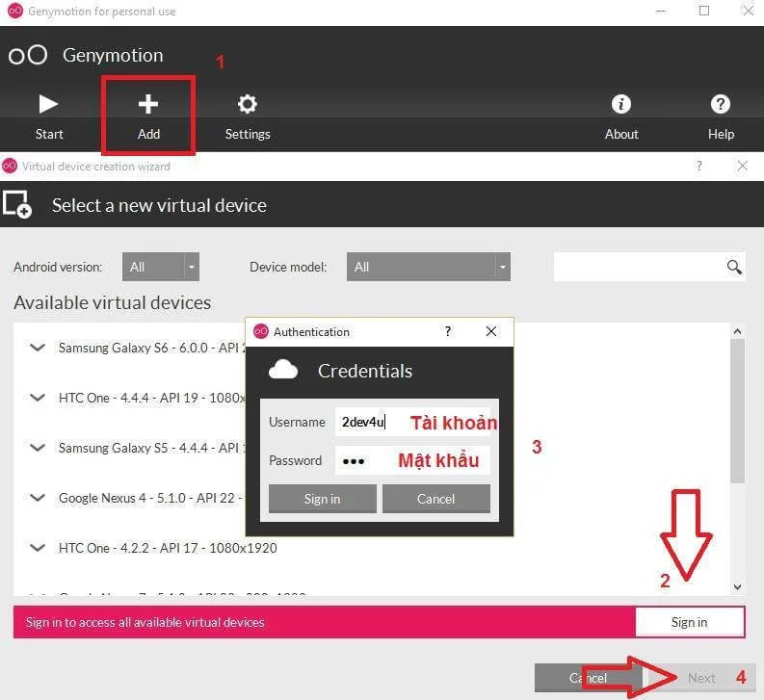Click the Genymotion logo in the header

(x=28, y=55)
